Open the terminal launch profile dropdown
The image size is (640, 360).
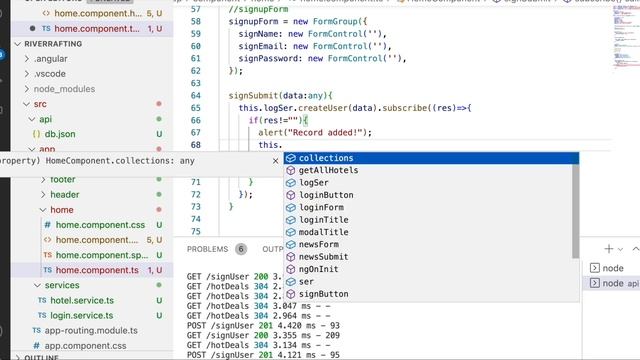point(620,249)
